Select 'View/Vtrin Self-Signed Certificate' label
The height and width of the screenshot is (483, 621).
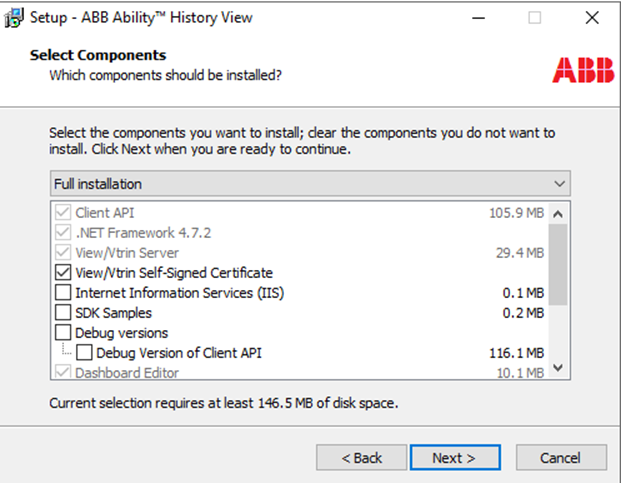click(x=174, y=273)
